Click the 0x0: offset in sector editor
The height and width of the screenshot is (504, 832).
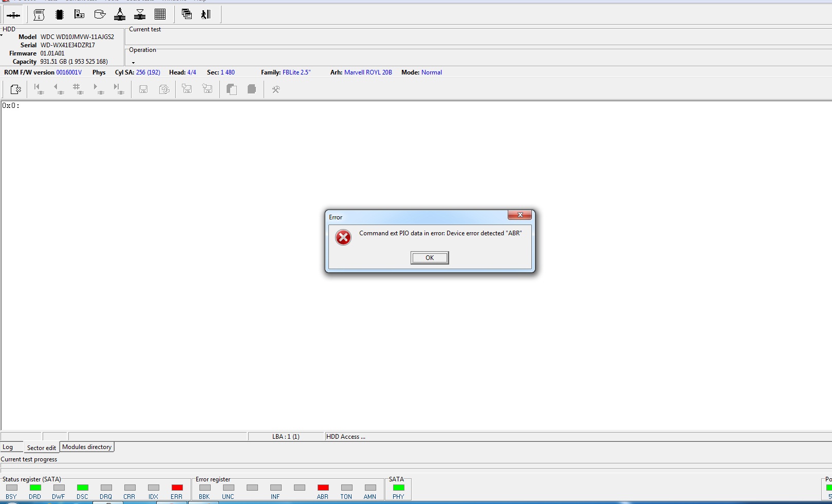click(x=11, y=105)
